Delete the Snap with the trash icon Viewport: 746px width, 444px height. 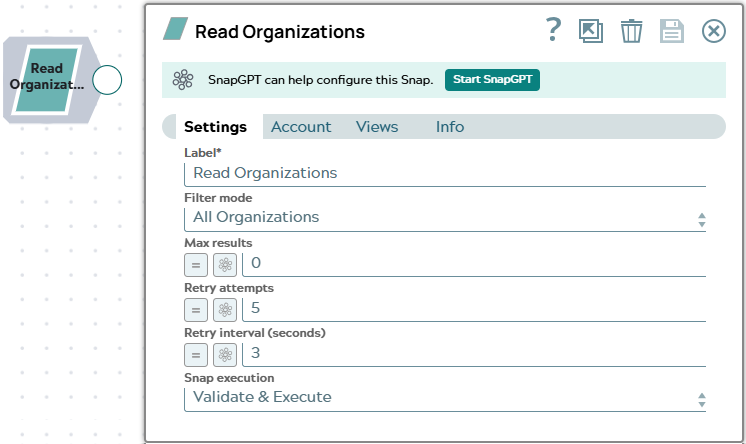coord(631,31)
